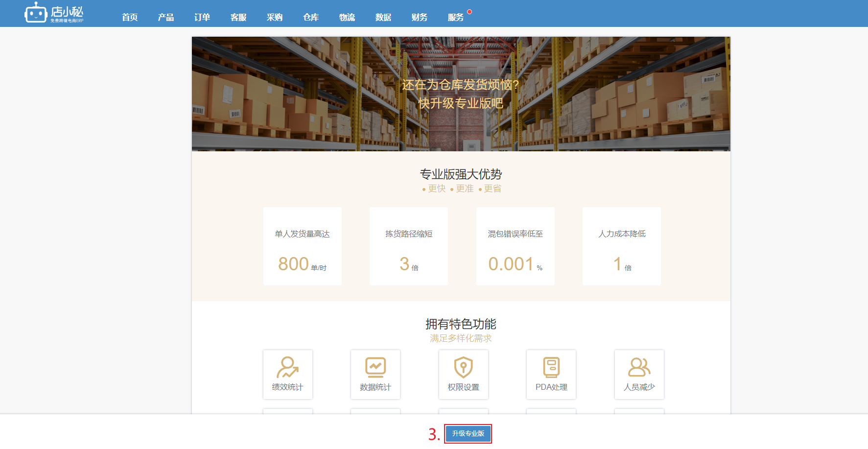Click the warehouse banner image

pos(461,94)
